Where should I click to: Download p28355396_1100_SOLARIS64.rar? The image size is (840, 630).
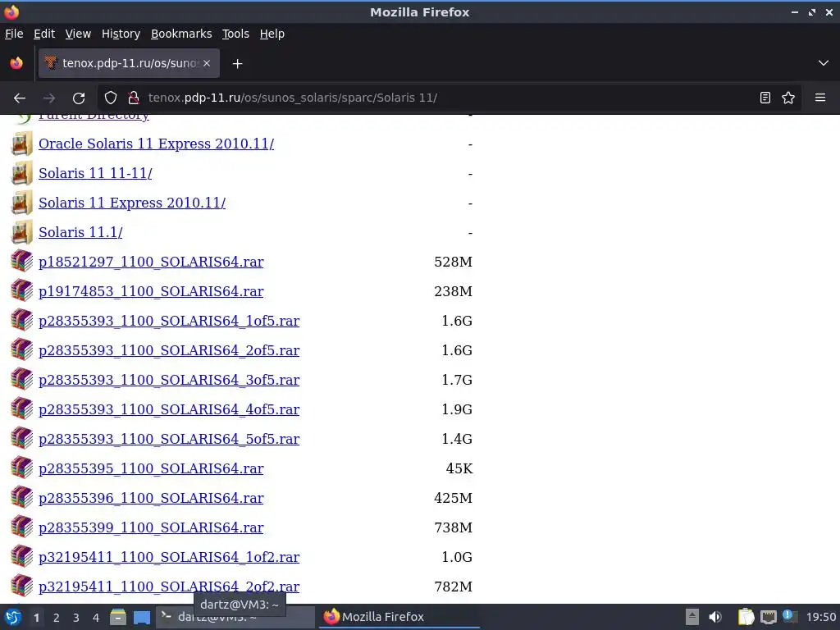[x=151, y=498]
